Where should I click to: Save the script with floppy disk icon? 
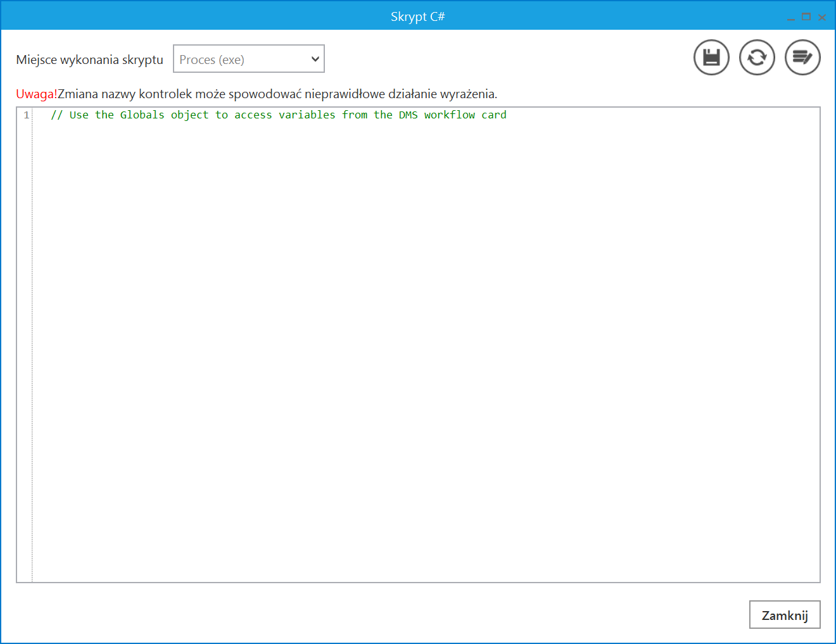coord(711,58)
